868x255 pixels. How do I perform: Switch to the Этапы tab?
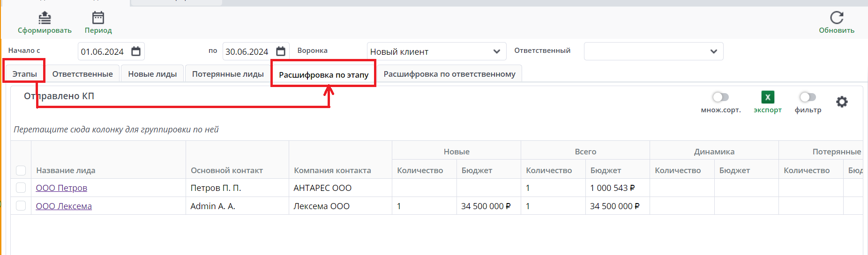coord(24,74)
